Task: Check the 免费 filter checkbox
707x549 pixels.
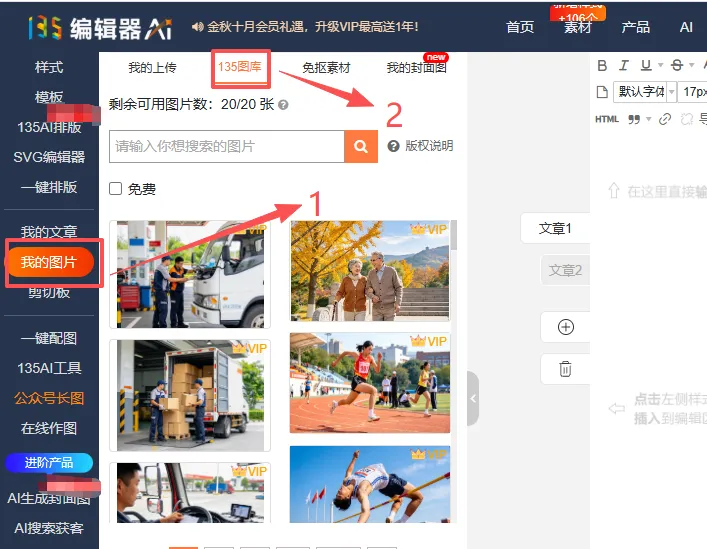Action: [115, 188]
